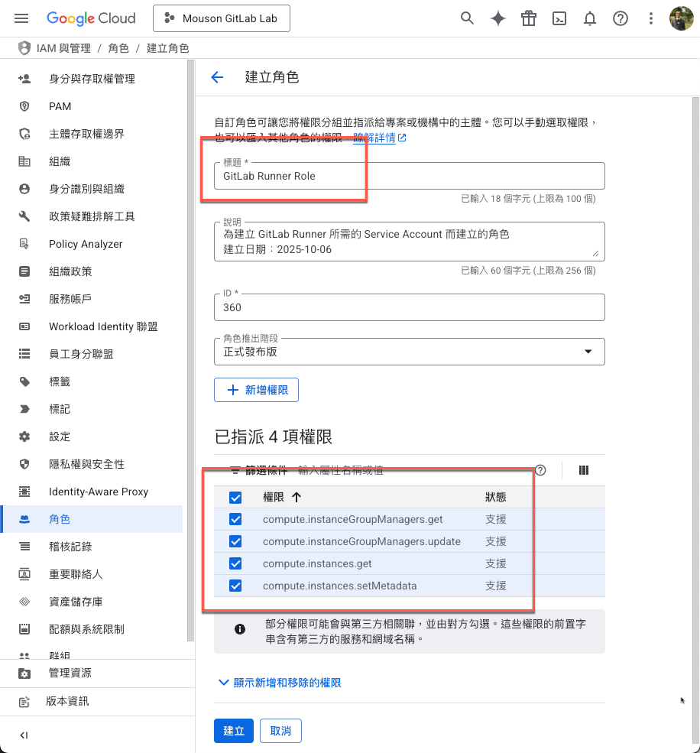700x753 pixels.
Task: Click the 管理資源 folder icon
Action: (x=24, y=673)
